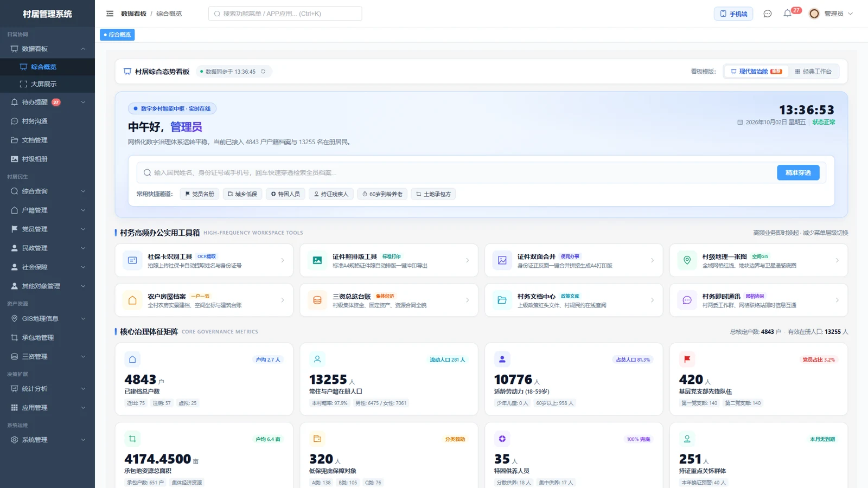The height and width of the screenshot is (488, 868).
Task: Open 村级地理一张图 location pin icon
Action: (x=687, y=260)
